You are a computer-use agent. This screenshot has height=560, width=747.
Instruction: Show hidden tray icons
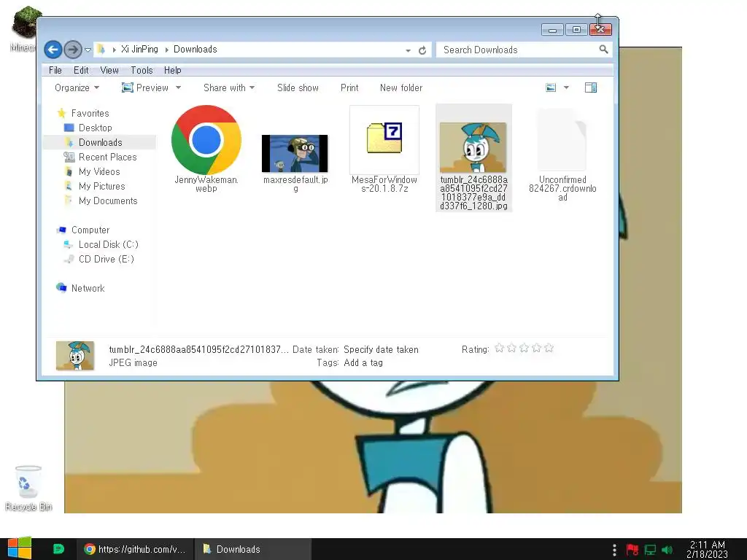(614, 550)
